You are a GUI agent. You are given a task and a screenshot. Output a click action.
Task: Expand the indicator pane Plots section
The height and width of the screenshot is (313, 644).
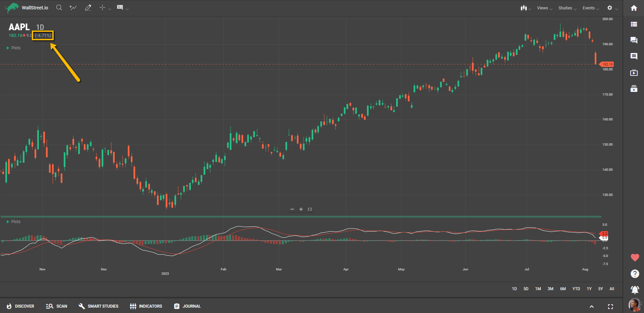(x=13, y=222)
